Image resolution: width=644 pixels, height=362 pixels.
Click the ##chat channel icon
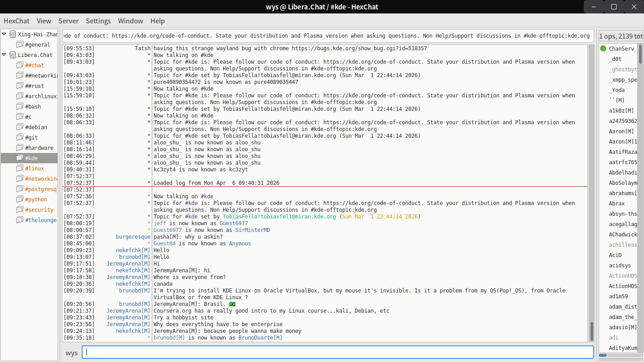click(19, 65)
